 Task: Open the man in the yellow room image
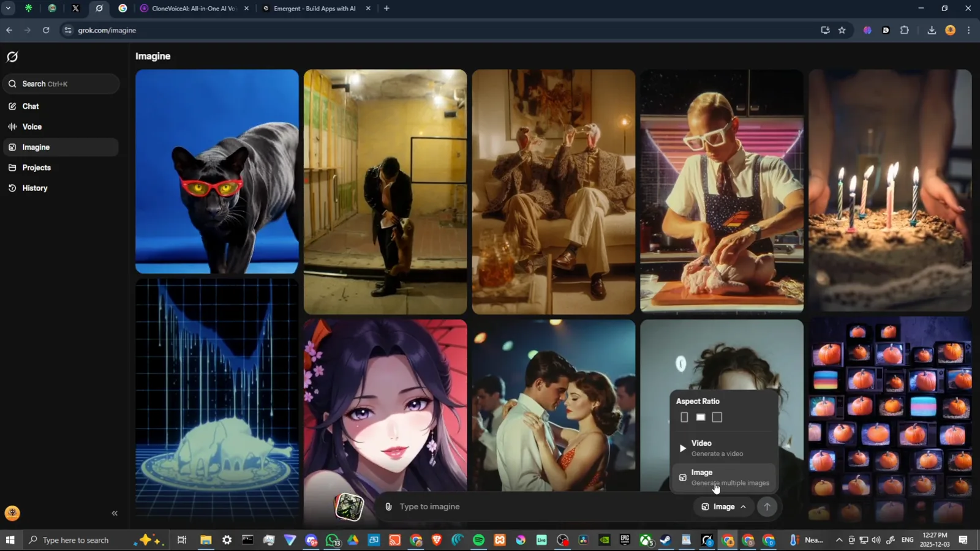pyautogui.click(x=385, y=192)
